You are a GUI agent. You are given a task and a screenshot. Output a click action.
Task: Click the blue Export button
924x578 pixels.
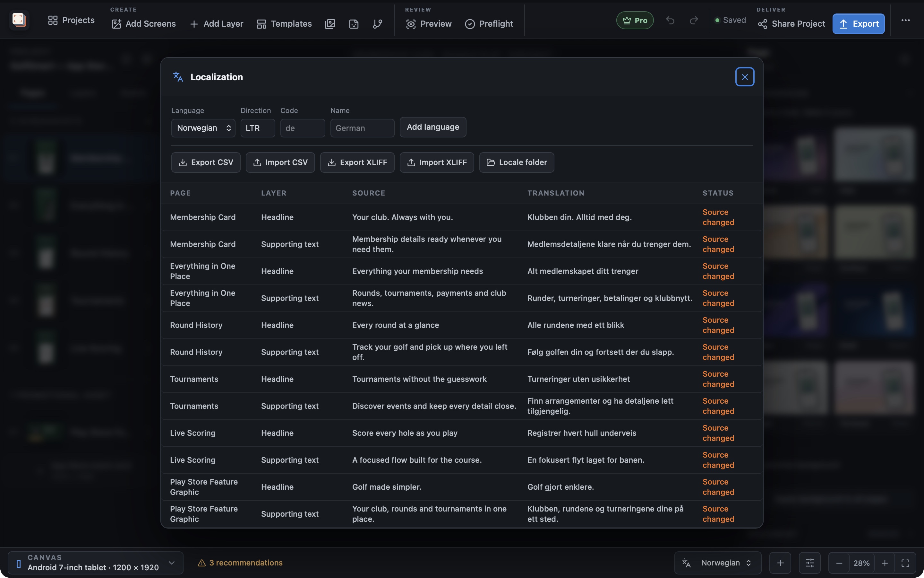(x=858, y=24)
